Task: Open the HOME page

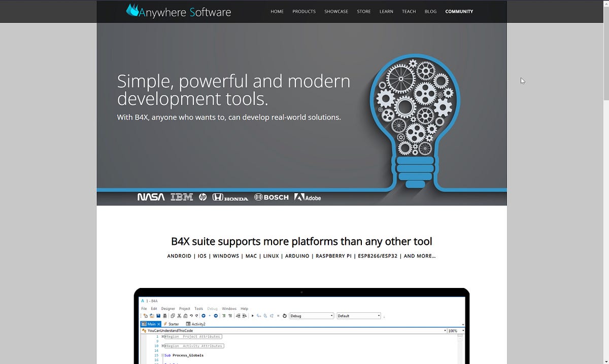Action: tap(277, 11)
